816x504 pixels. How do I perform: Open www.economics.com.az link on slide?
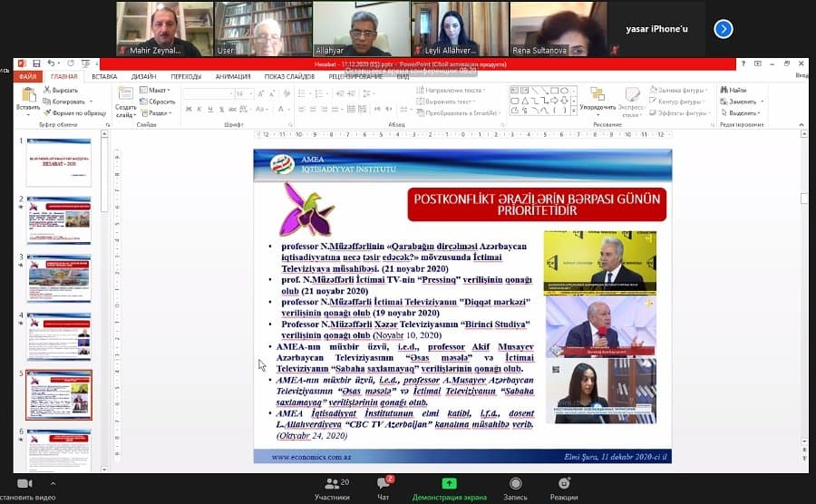(x=311, y=457)
